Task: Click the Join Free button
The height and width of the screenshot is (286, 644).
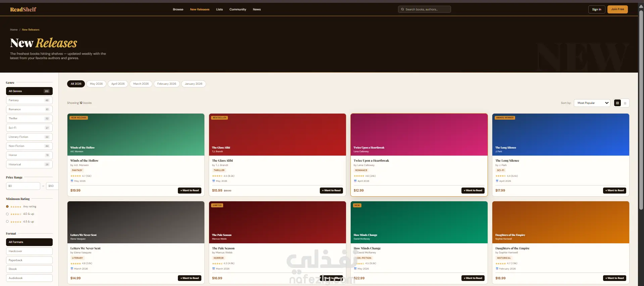Action: (x=617, y=9)
